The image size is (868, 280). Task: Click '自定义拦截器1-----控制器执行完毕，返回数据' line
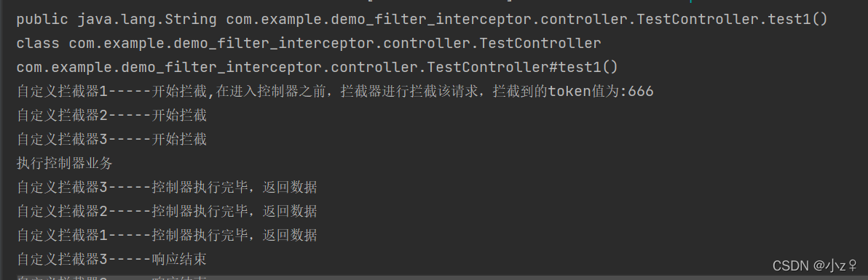coord(167,235)
